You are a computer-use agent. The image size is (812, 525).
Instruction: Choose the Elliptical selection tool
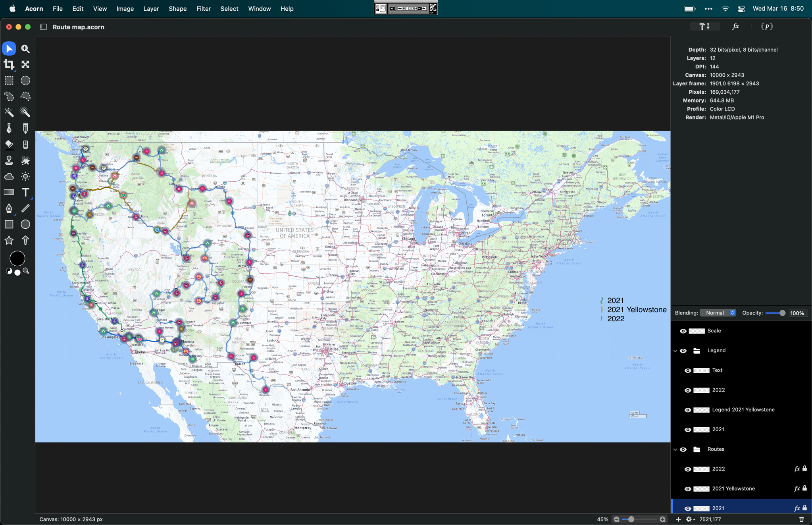[x=25, y=80]
